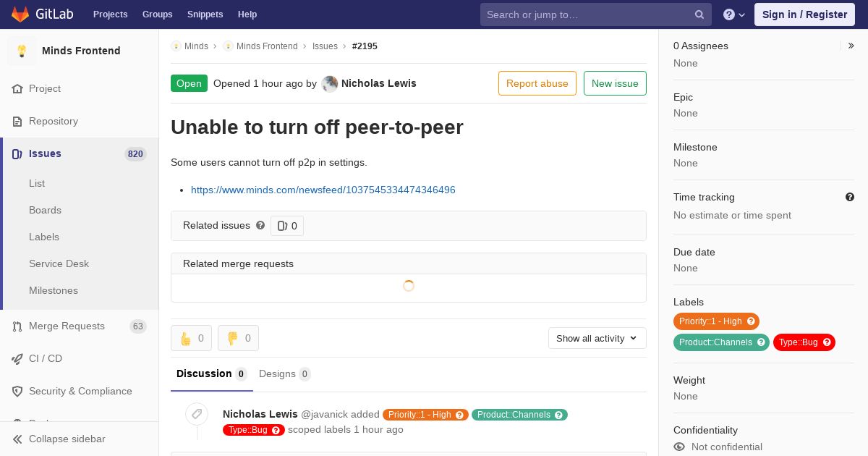This screenshot has height=456, width=868.
Task: Give a thumbs down reaction
Action: click(238, 338)
